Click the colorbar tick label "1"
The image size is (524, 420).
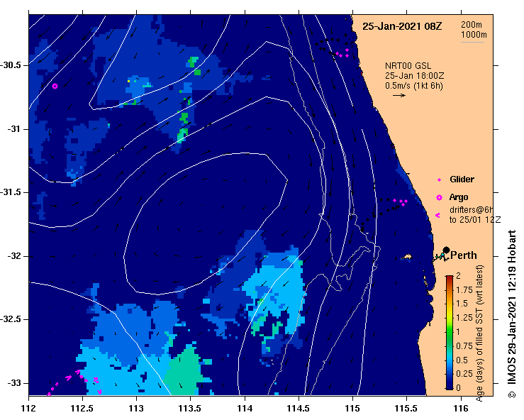tap(458, 332)
